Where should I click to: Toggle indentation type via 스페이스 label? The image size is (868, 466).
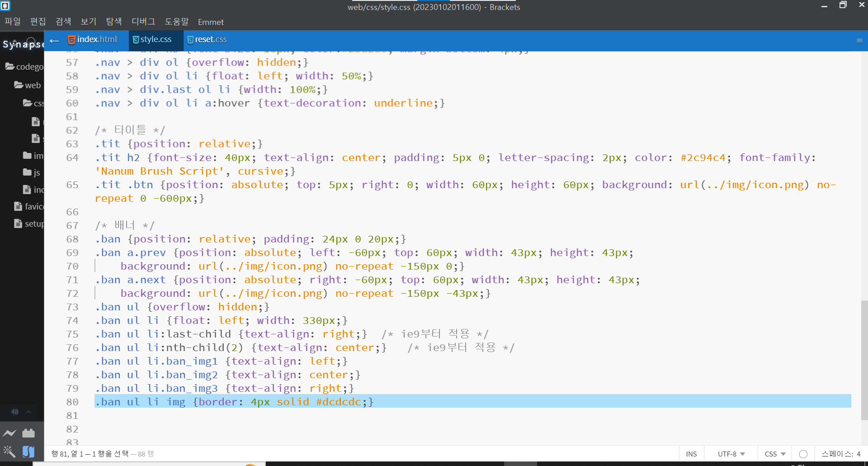coord(836,454)
